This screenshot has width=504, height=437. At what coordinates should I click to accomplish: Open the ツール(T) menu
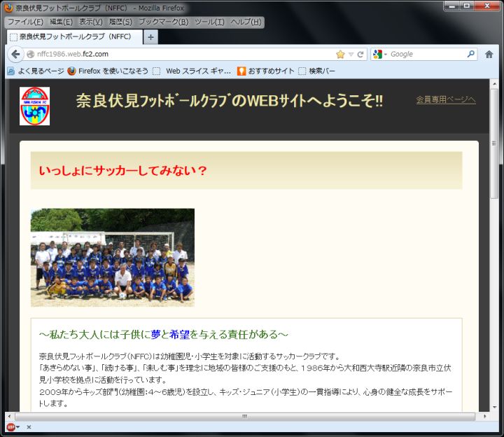tap(209, 22)
